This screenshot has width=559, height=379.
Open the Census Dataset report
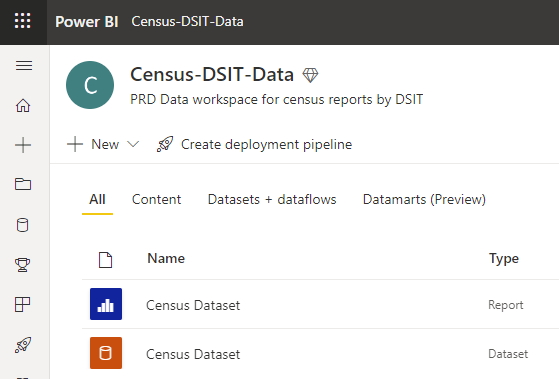pos(193,305)
